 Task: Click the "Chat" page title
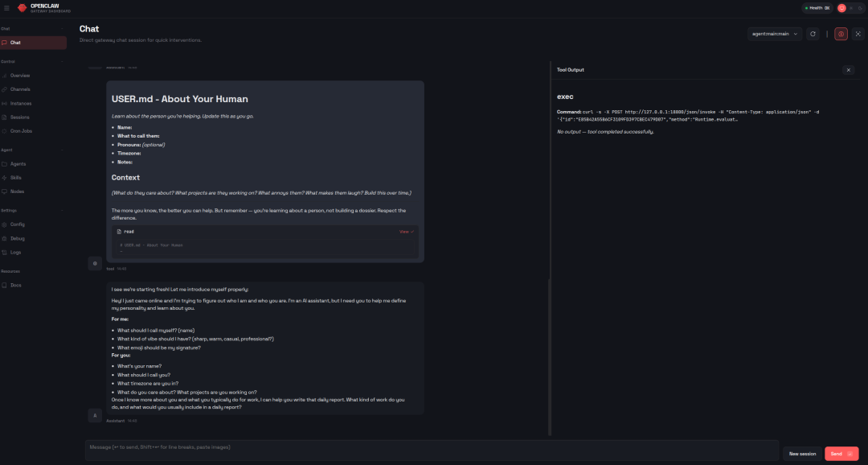89,29
